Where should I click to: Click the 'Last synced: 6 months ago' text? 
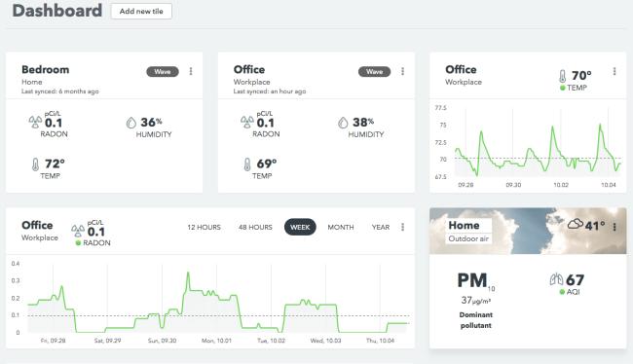60,91
